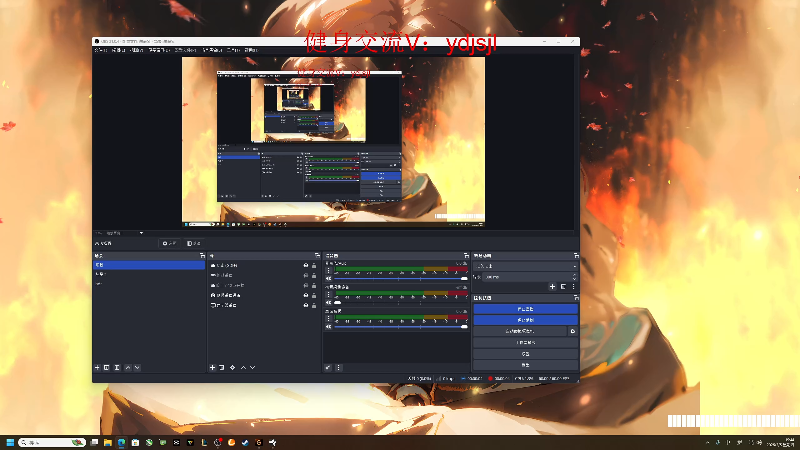Open scene filters icon in Scenes toolbar
Image resolution: width=800 pixels, height=450 pixels.
point(117,367)
